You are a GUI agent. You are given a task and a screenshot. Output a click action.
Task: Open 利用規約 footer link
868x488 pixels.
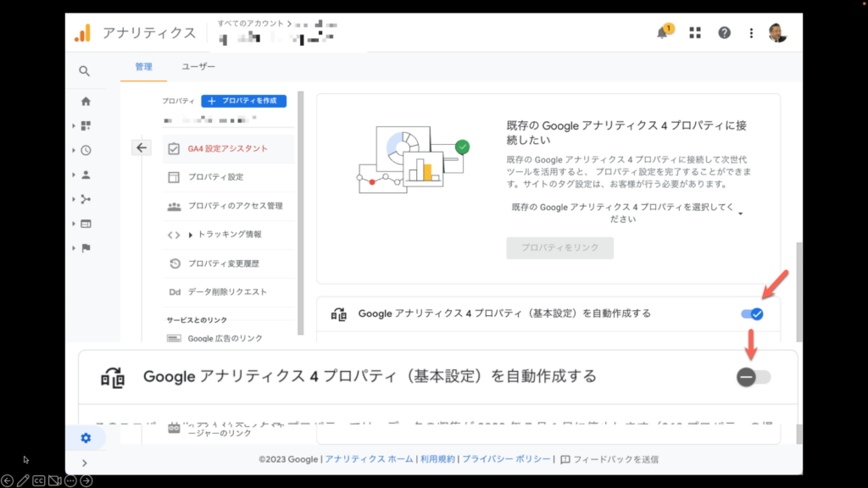[437, 459]
